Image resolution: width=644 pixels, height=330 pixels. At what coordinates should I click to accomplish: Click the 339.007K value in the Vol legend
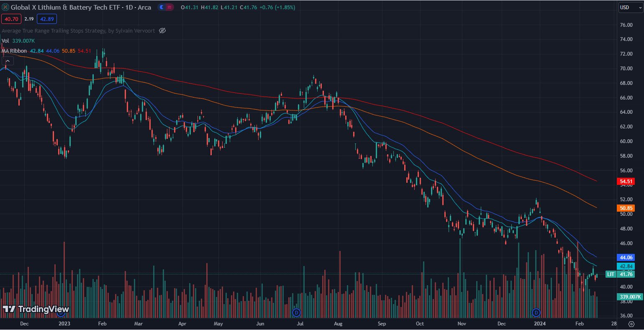click(x=24, y=41)
